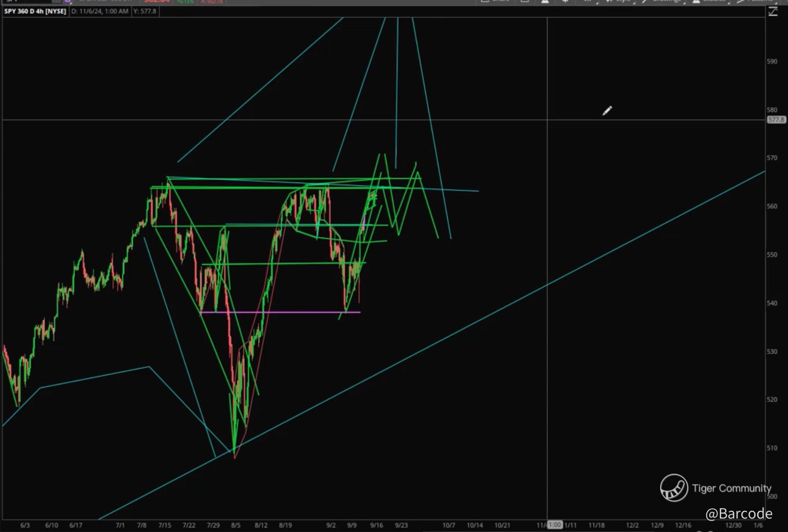Click the 510 price axis label
The image size is (788, 532).
tap(772, 448)
